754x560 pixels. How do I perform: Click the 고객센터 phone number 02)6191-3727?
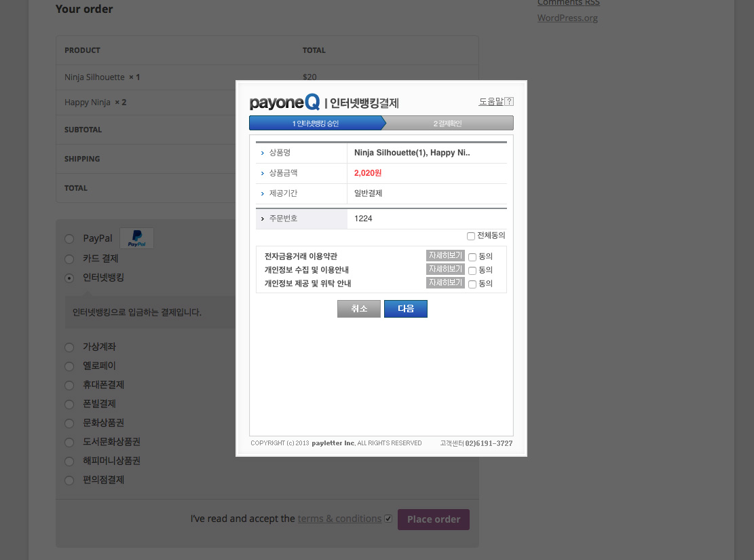point(489,443)
